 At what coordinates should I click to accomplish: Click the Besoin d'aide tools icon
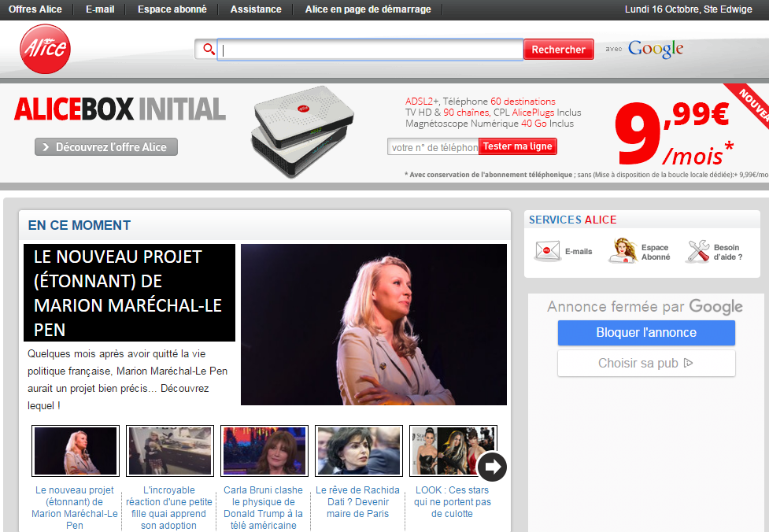(698, 251)
